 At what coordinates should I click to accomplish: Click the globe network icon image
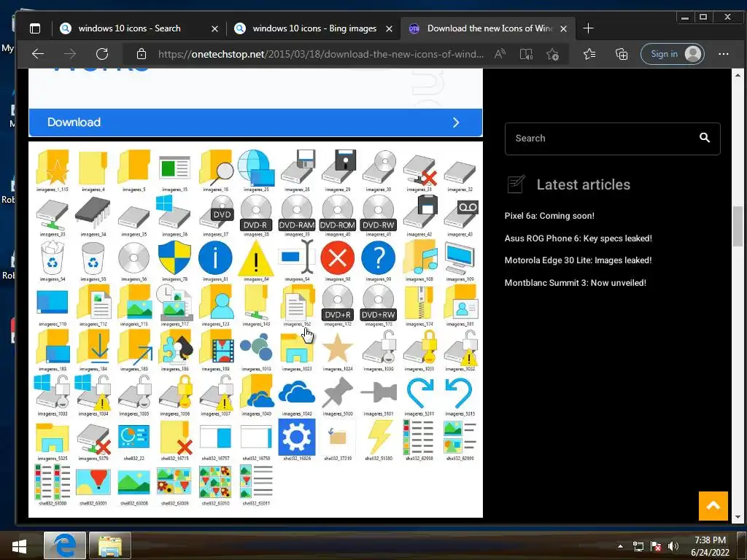point(256,168)
